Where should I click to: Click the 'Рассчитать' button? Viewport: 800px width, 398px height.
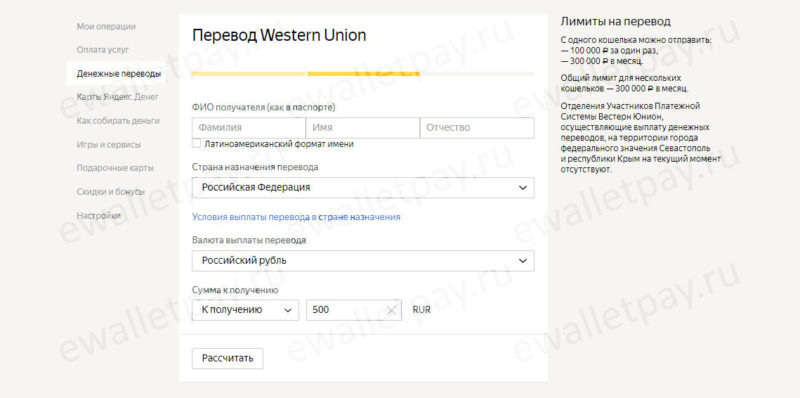click(228, 358)
